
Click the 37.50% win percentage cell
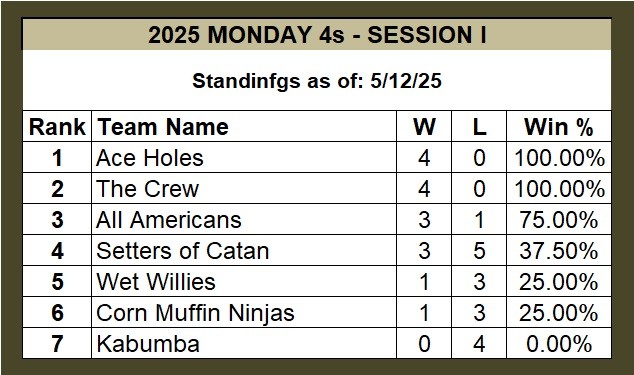click(x=559, y=250)
